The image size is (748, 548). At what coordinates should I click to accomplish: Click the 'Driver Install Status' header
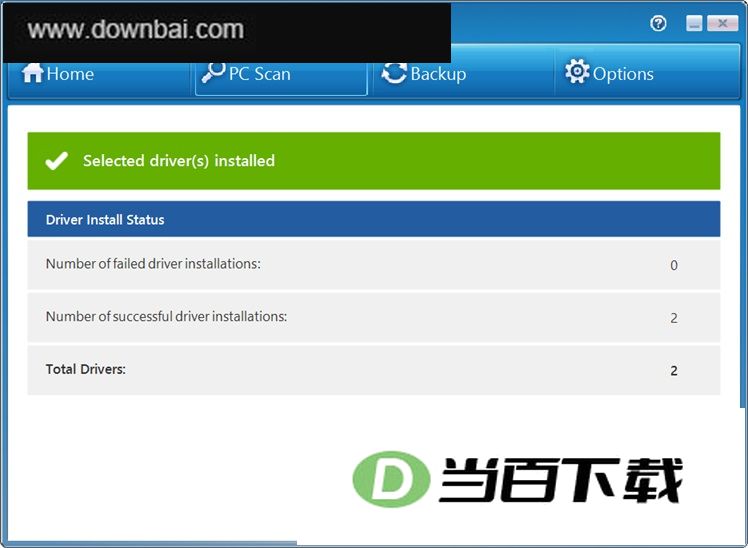point(374,219)
